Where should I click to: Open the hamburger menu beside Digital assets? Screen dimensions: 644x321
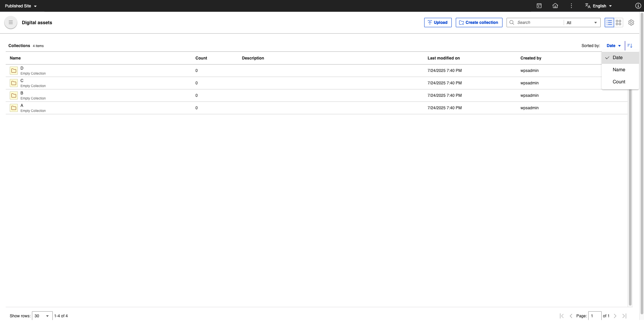tap(10, 22)
